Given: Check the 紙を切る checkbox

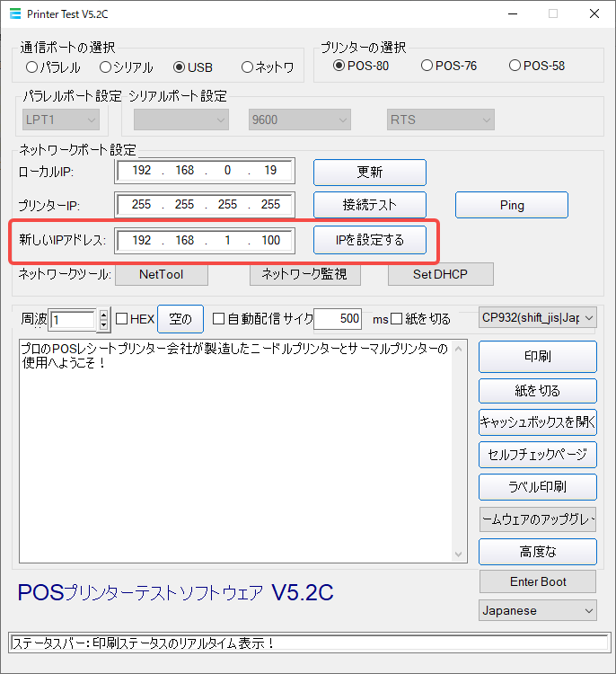Looking at the screenshot, I should pos(397,319).
